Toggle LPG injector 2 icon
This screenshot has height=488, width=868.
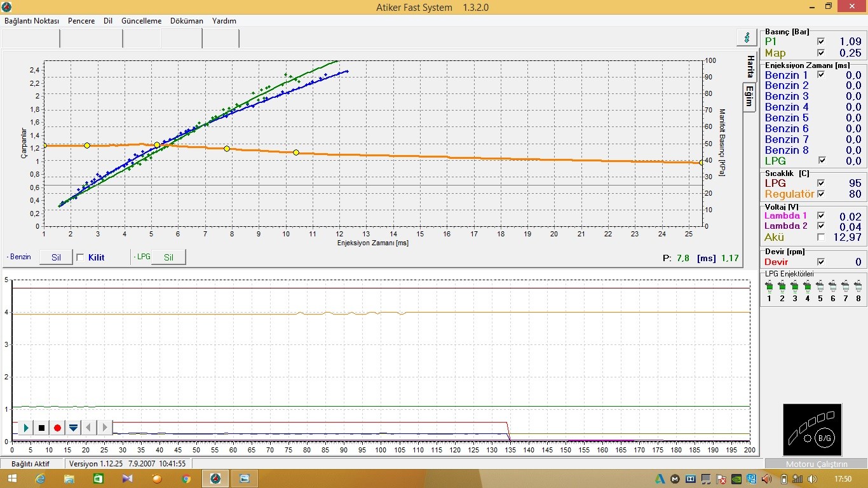(782, 287)
